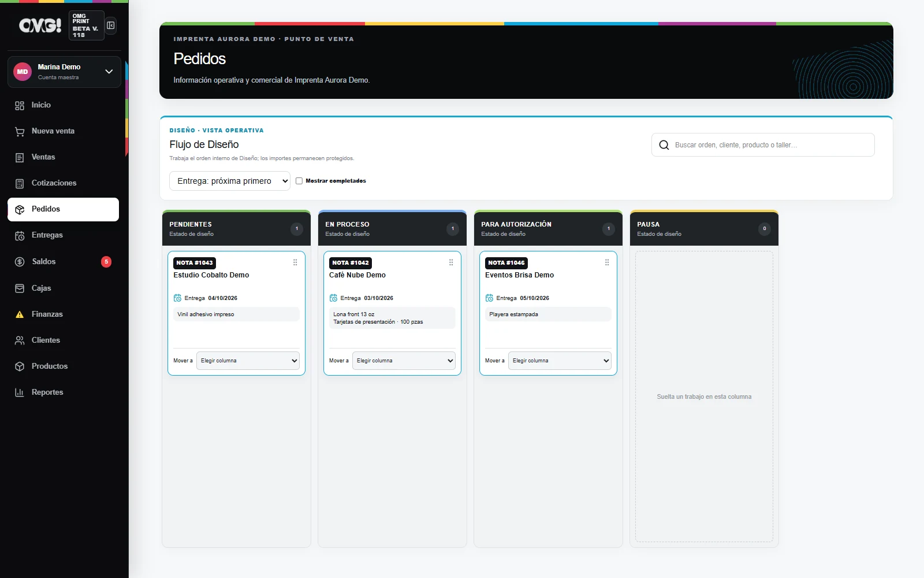
Task: Grab drag handle on NOTA #1042 card
Action: click(451, 262)
